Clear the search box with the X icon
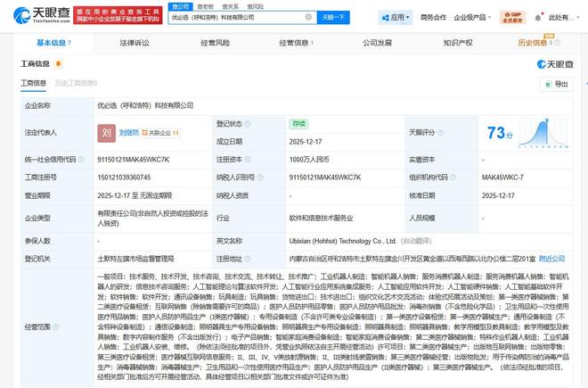This screenshot has width=588, height=388. click(x=308, y=17)
